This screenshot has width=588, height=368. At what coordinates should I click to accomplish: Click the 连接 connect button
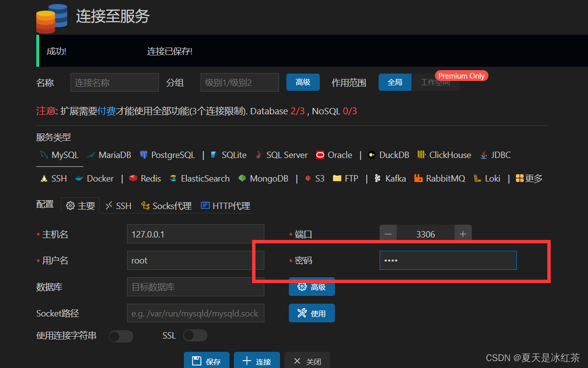(x=257, y=361)
